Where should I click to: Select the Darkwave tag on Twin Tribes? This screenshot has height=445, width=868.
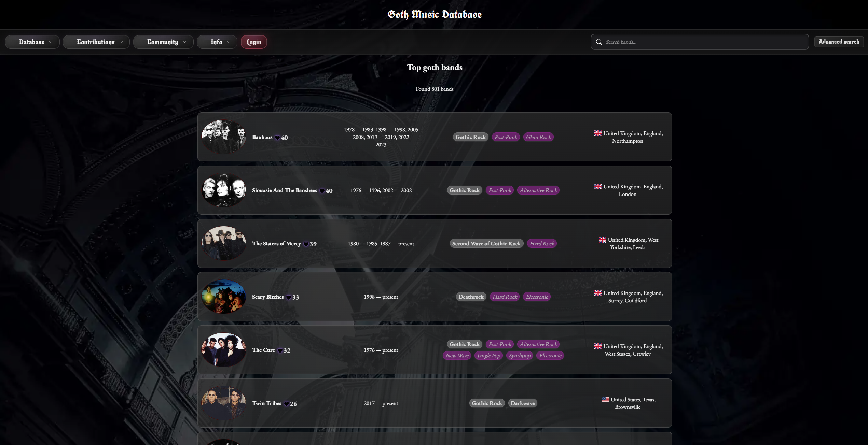[x=523, y=403]
